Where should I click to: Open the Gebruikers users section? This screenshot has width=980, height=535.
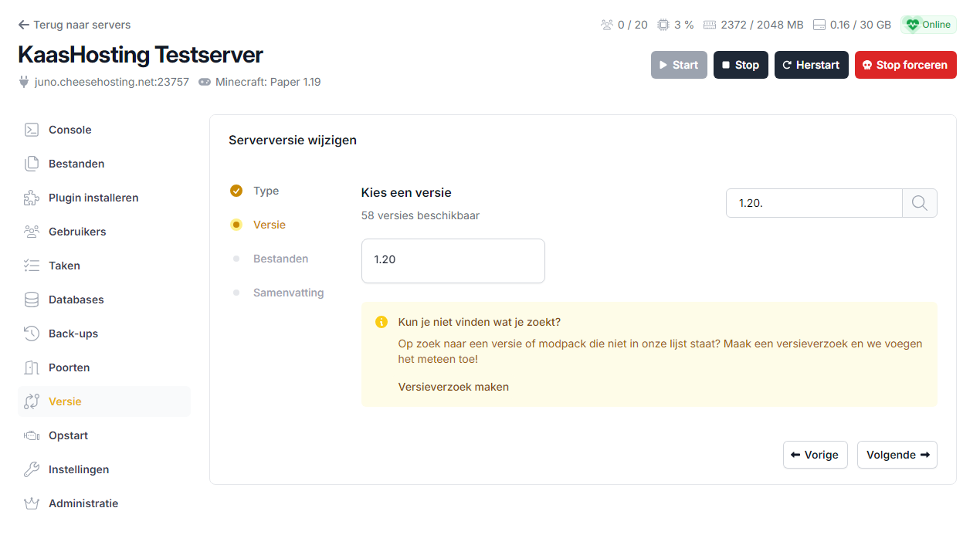[x=76, y=232]
